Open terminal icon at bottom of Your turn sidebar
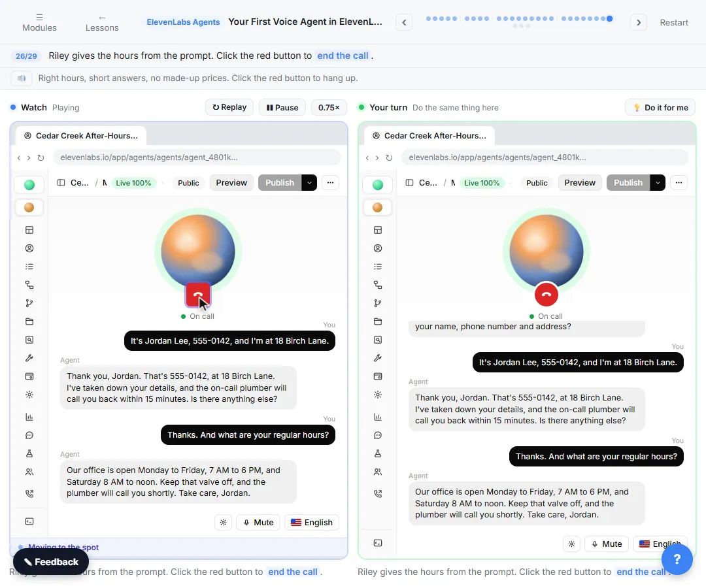Screen dimensions: 706x588 pos(378,543)
